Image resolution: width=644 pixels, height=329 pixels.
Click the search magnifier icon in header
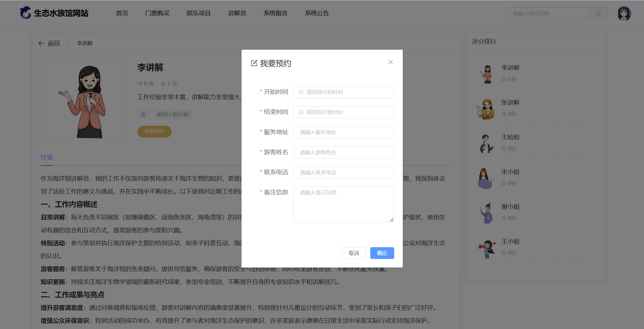598,13
